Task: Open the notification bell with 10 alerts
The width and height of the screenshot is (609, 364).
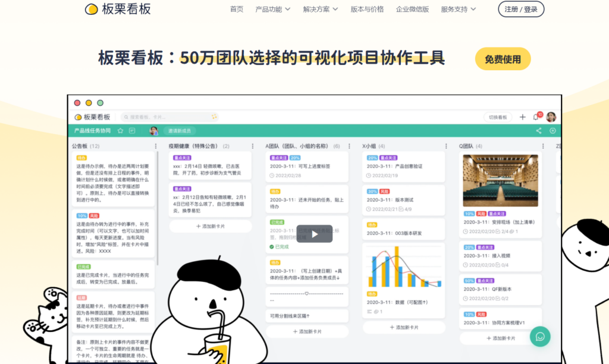Action: pyautogui.click(x=536, y=117)
